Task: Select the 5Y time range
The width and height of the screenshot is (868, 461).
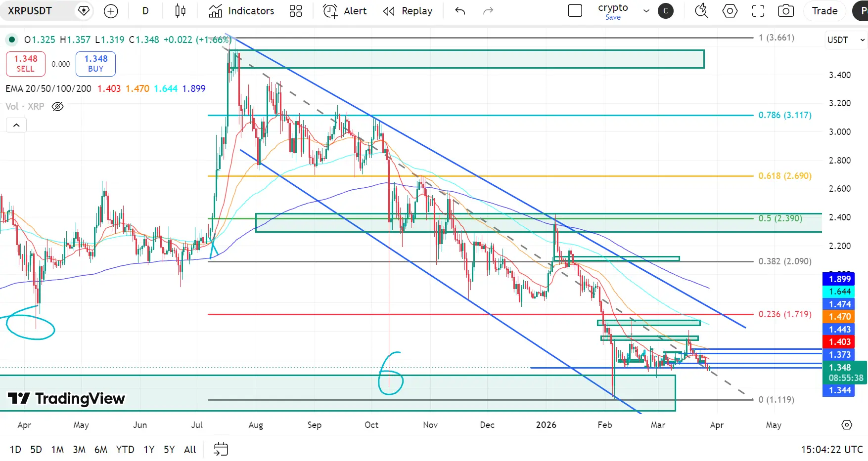Action: click(x=169, y=450)
